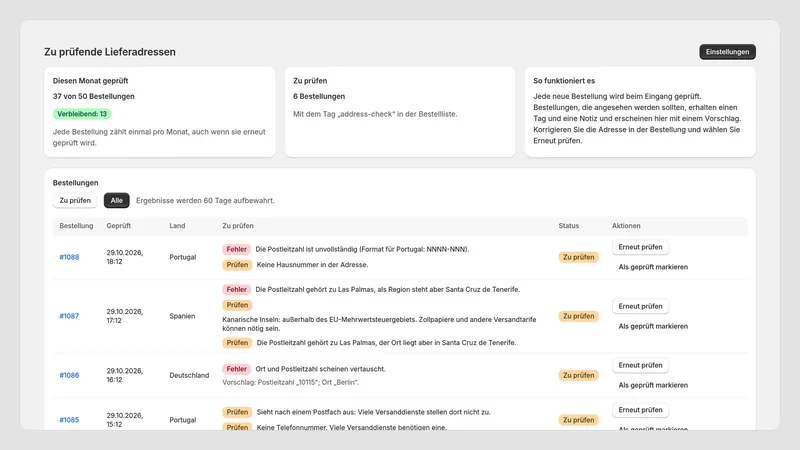Viewport: 800px width, 450px height.
Task: Click 'Spanien' country cell
Action: (182, 316)
